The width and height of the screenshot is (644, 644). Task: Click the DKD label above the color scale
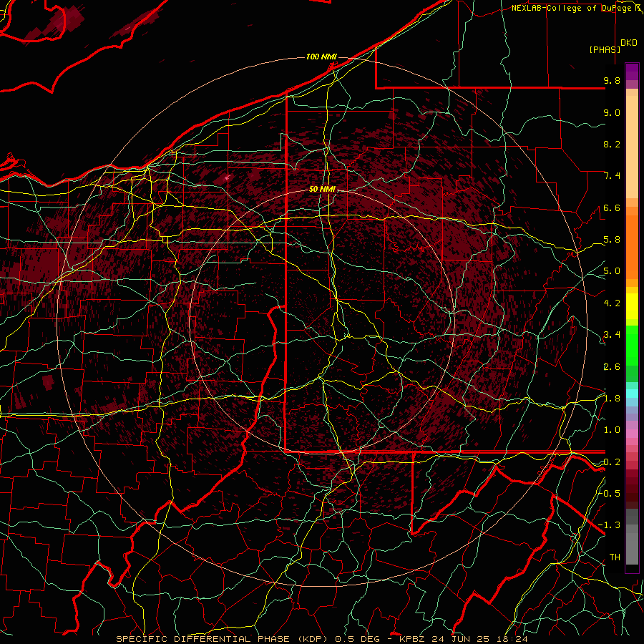629,43
